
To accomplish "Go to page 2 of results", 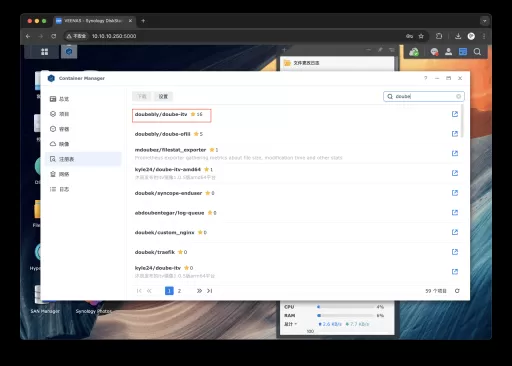I will 179,291.
